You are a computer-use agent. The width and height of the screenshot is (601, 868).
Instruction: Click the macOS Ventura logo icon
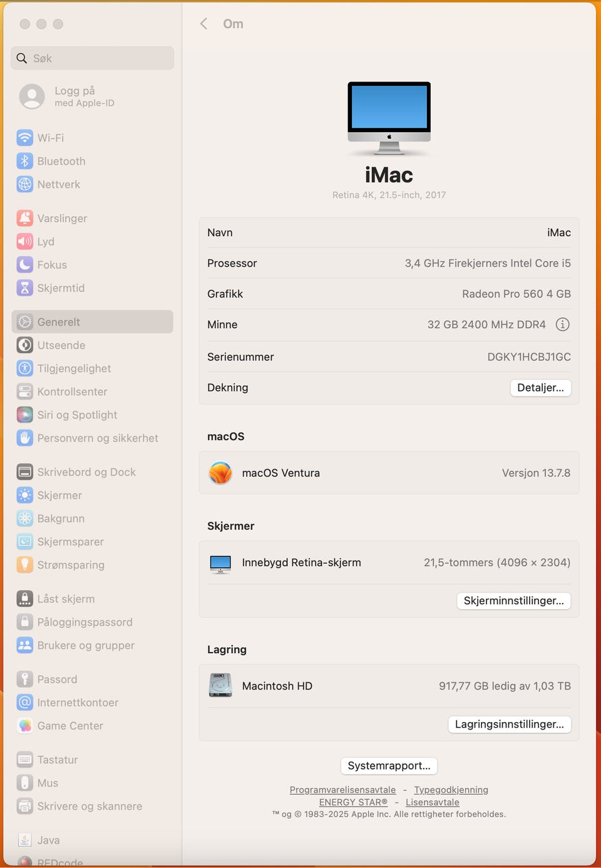[x=220, y=473]
